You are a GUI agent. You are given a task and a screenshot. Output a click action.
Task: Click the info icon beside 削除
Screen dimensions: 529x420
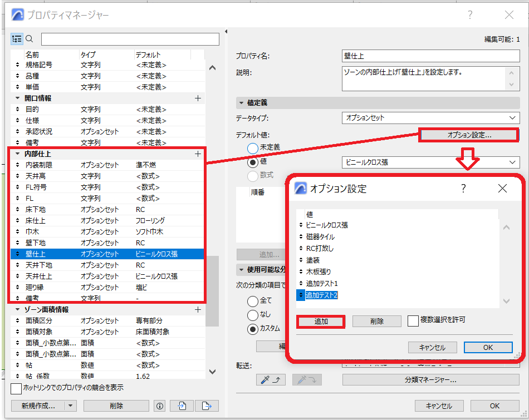tap(160, 406)
